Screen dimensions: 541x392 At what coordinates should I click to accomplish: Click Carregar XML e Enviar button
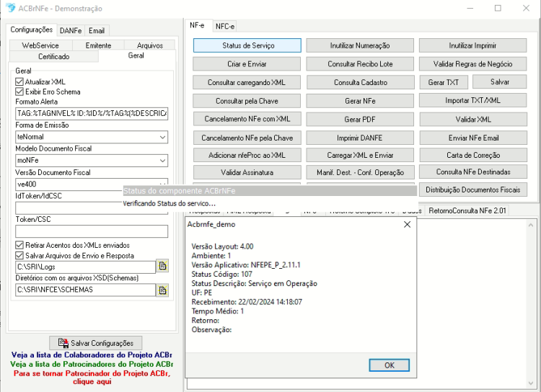click(x=360, y=155)
